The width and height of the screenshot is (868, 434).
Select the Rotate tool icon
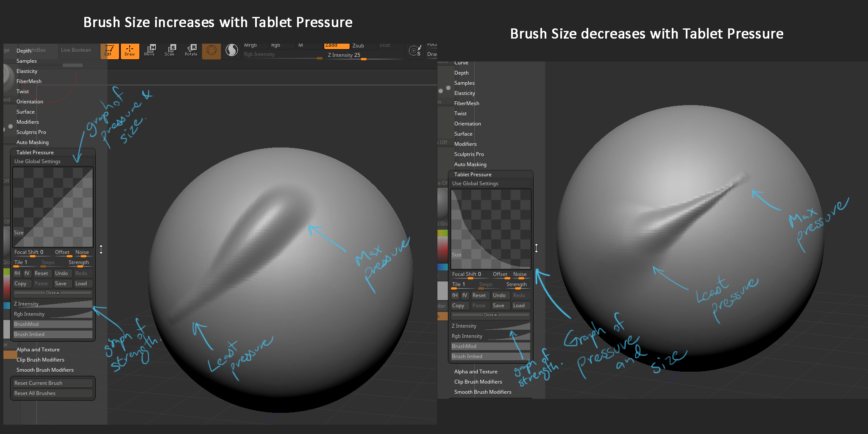[x=191, y=50]
